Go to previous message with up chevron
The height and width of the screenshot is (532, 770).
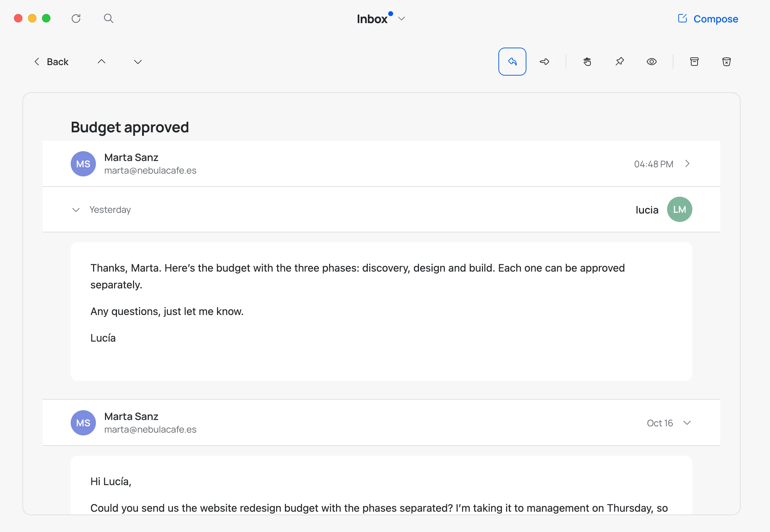coord(101,62)
